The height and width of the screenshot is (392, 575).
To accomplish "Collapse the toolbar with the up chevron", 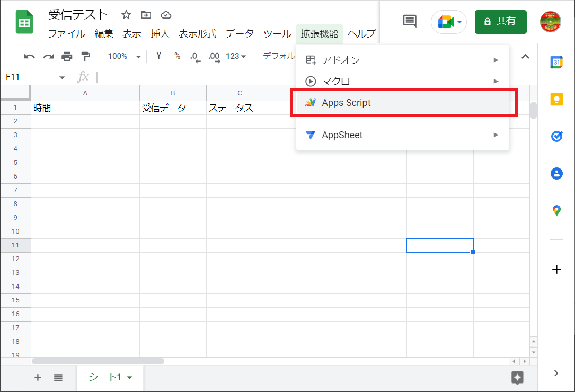I will coord(525,57).
